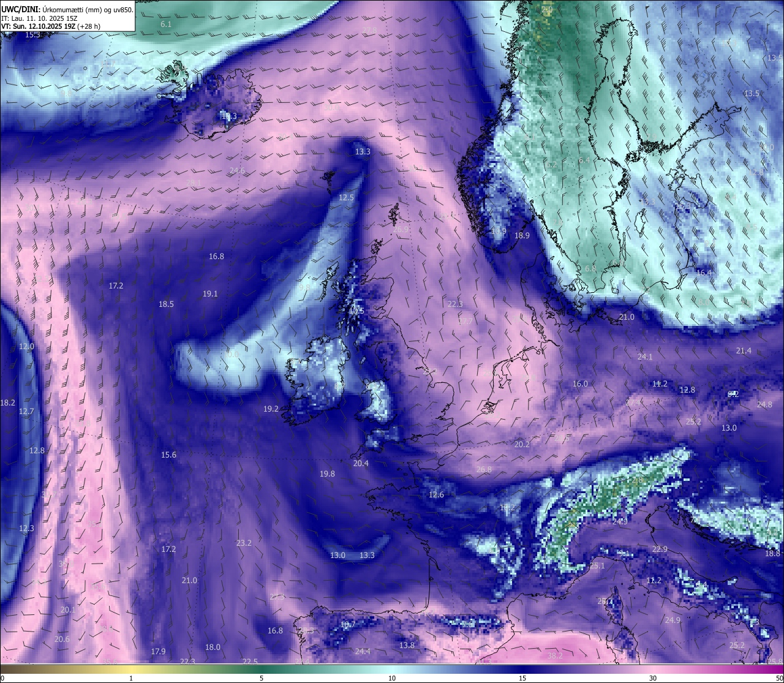Click the 16.4 value over the Baltic
This screenshot has width=784, height=683.
point(704,273)
